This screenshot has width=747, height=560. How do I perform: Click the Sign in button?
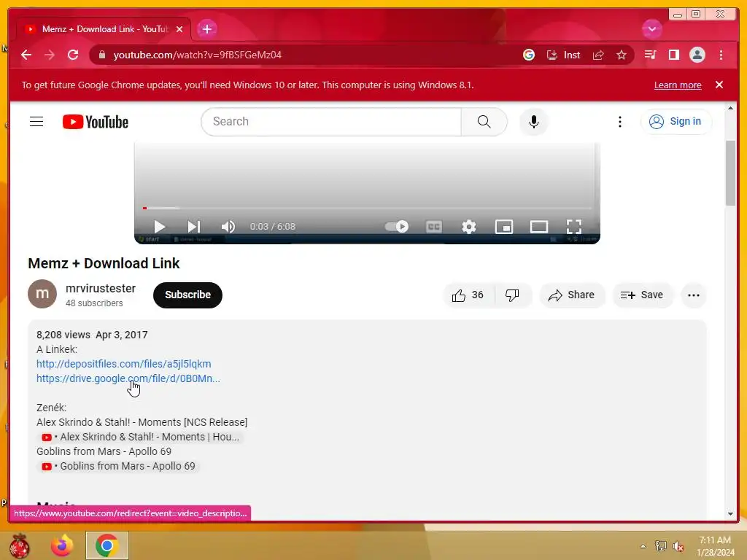(676, 122)
